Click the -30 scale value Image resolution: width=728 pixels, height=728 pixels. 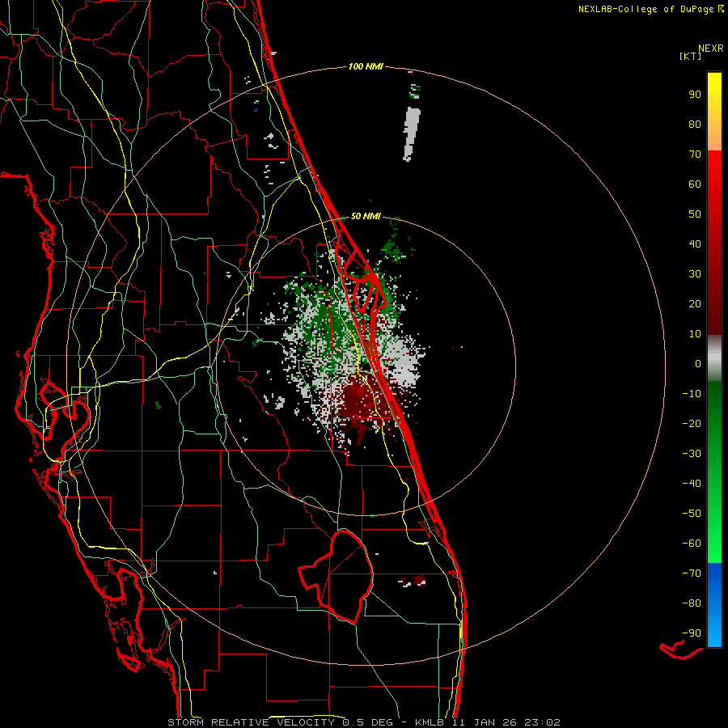(692, 454)
